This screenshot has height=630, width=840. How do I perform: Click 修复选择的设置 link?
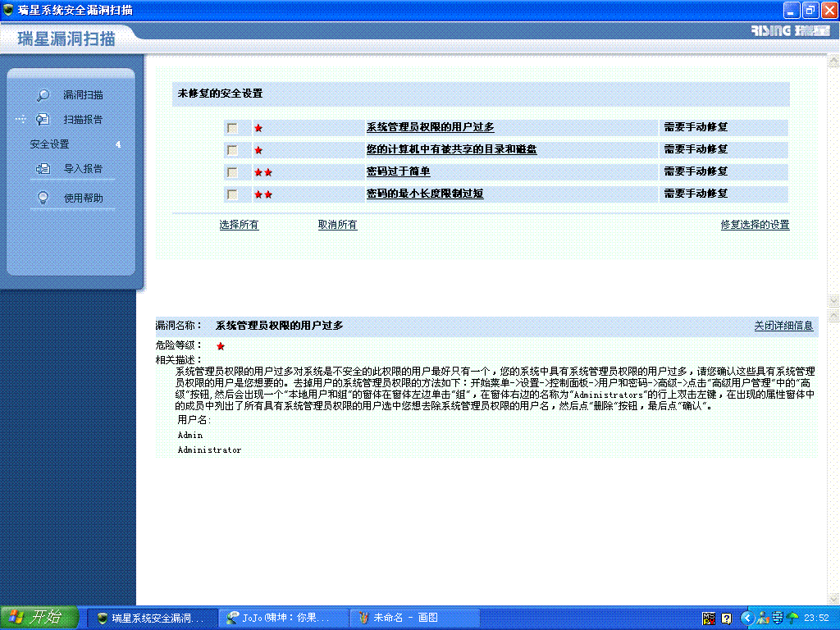point(755,225)
